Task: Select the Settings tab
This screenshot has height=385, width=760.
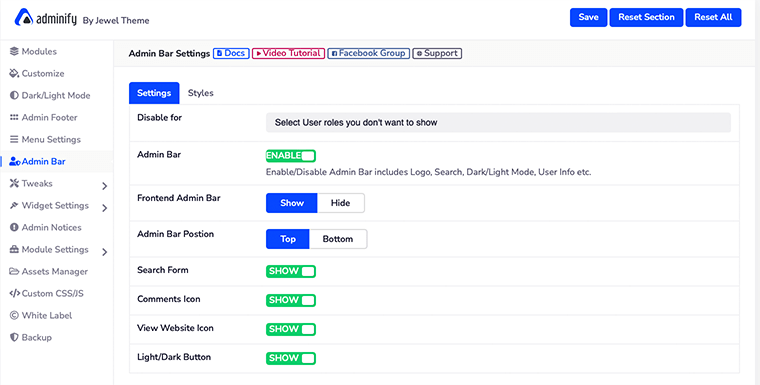Action: [x=154, y=93]
